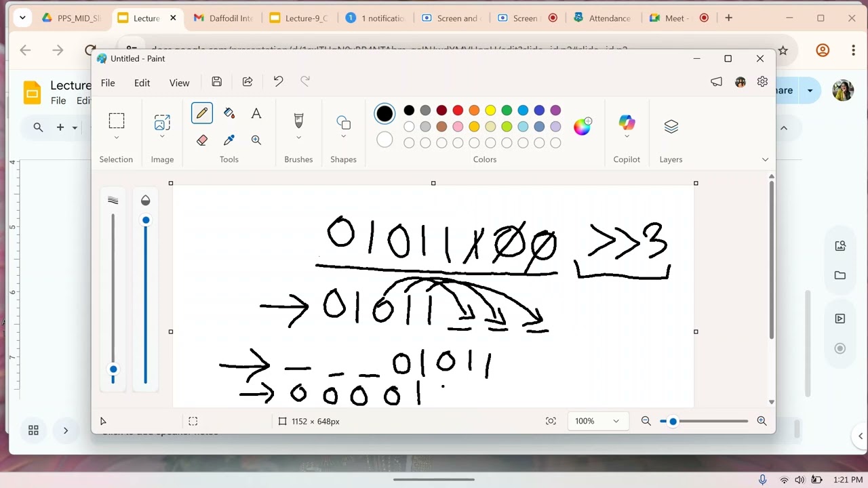
Task: Select the Text tool
Action: pos(256,113)
